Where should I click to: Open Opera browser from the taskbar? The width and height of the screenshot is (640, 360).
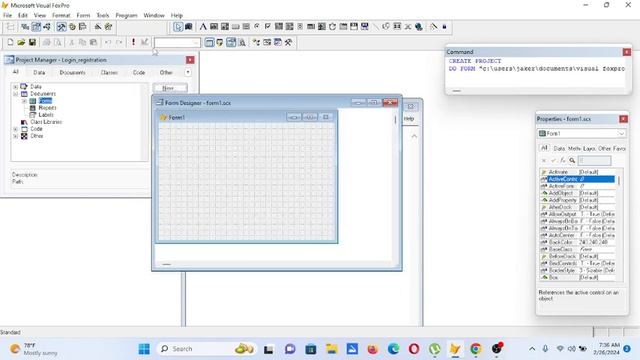coord(413,349)
